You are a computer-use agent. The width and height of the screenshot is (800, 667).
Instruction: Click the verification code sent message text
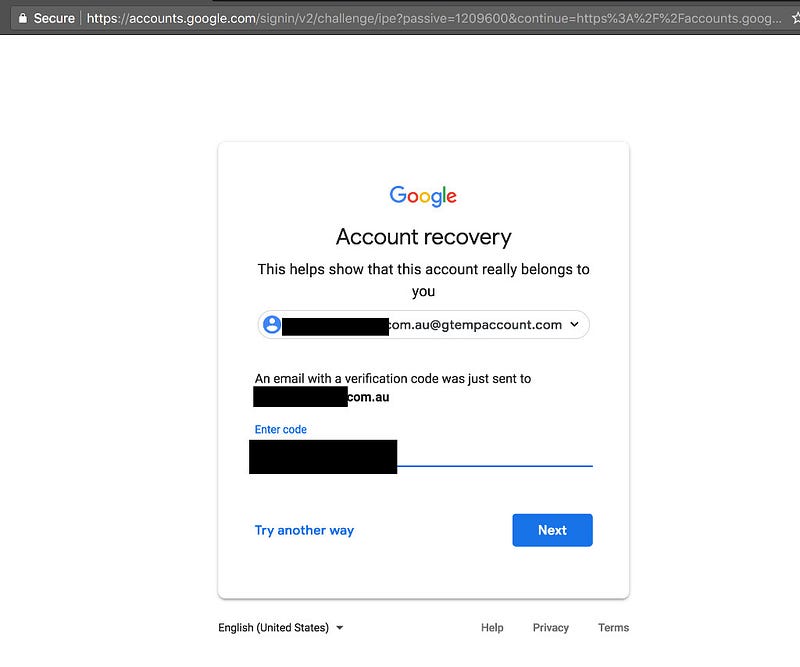393,387
